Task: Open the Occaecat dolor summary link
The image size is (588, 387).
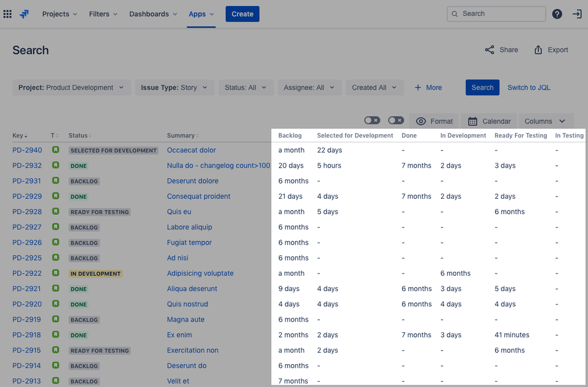Action: point(191,150)
